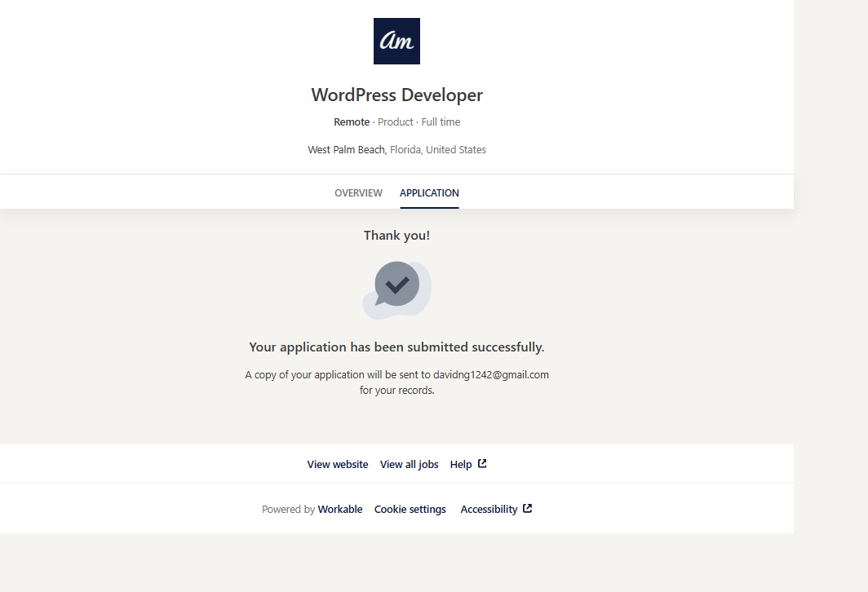
Task: Open the Accessibility link
Action: 489,510
